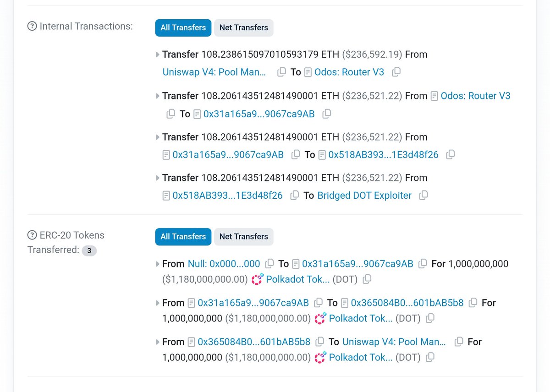The width and height of the screenshot is (550, 392).
Task: Copy Bridged DOT Exploiter address
Action: point(424,196)
